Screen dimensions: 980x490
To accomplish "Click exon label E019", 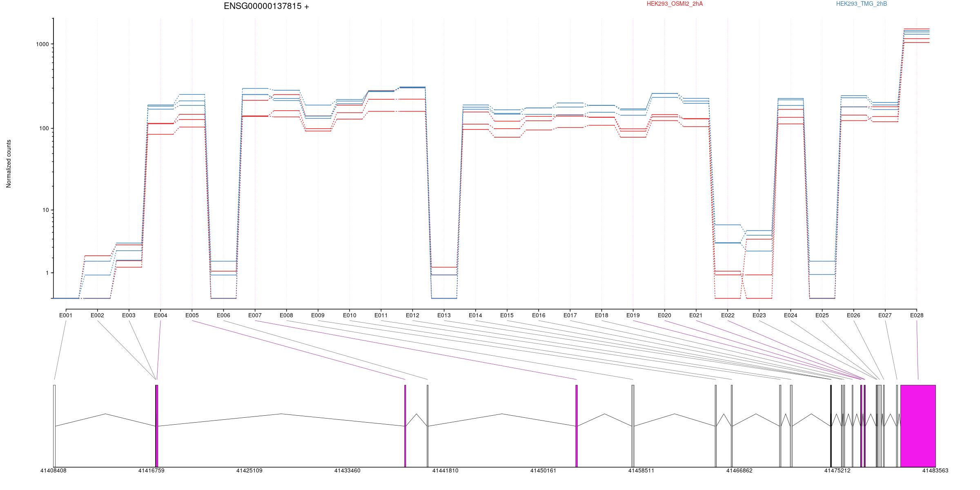I will [x=633, y=315].
